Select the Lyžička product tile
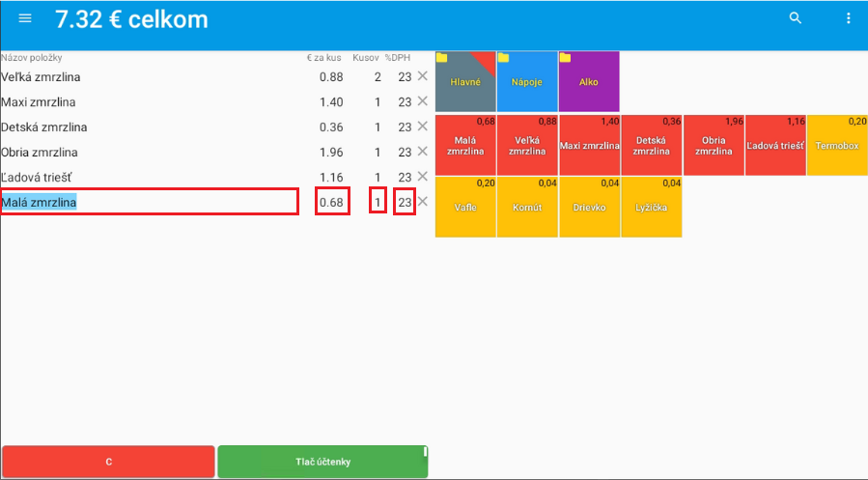 click(651, 207)
